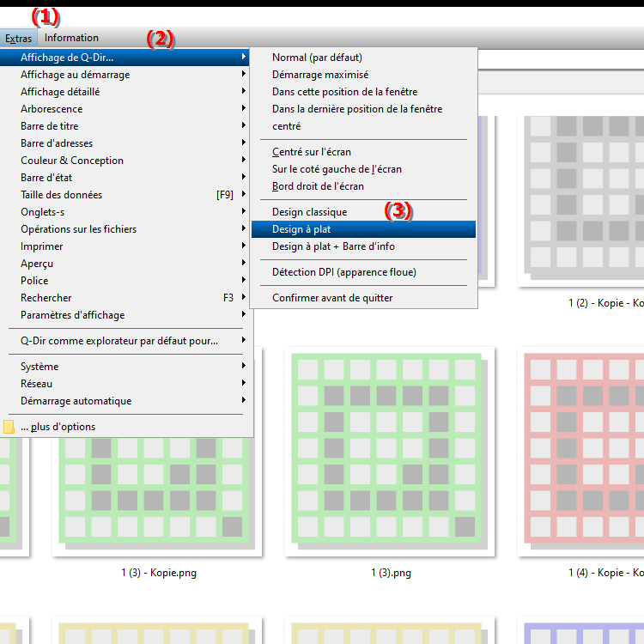
Task: Expand Aperçu submenu
Action: click(125, 264)
